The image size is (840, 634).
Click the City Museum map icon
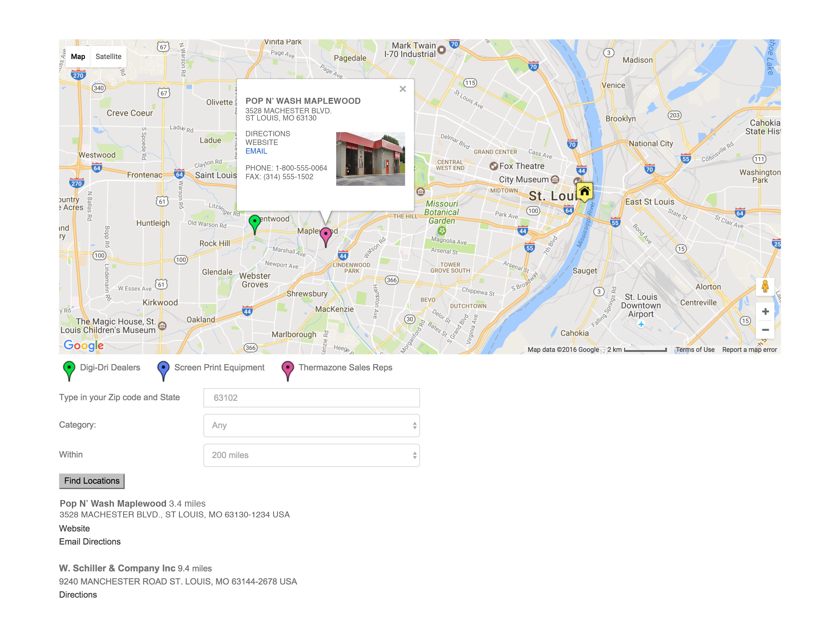coord(555,179)
